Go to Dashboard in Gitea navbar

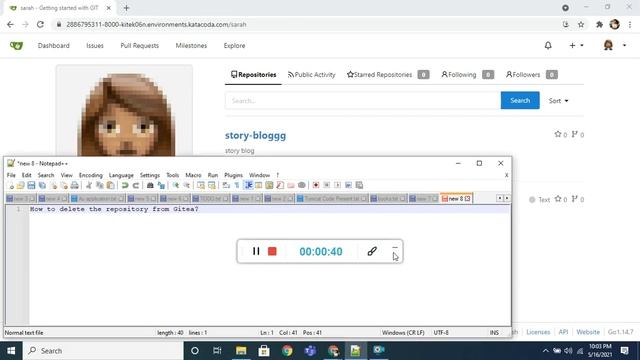(x=53, y=45)
